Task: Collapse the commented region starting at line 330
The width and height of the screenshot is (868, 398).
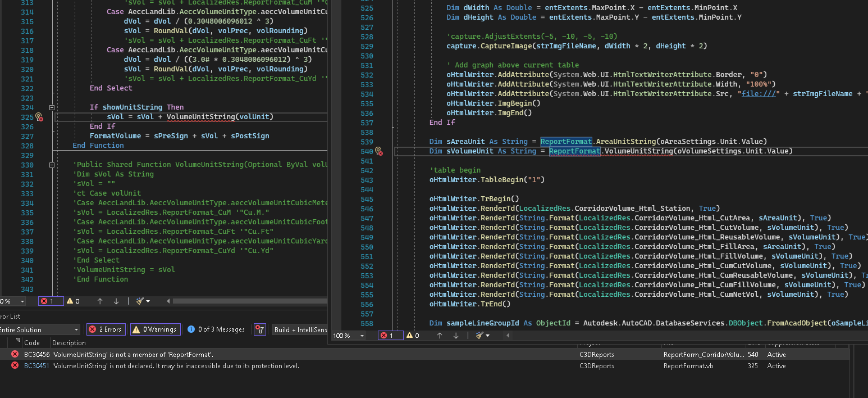Action: click(x=52, y=164)
